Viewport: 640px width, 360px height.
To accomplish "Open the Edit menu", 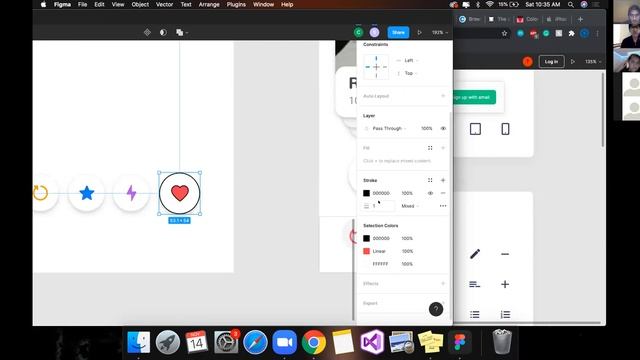I will click(x=99, y=4).
